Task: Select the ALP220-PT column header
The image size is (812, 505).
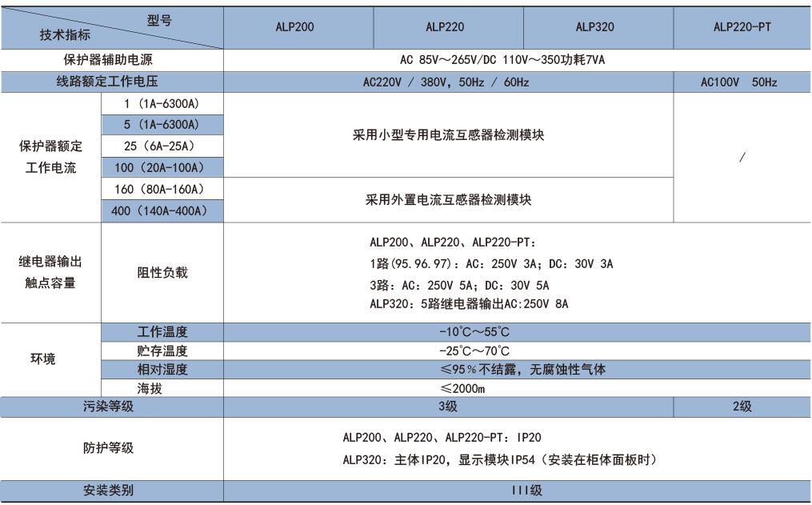Action: point(742,27)
